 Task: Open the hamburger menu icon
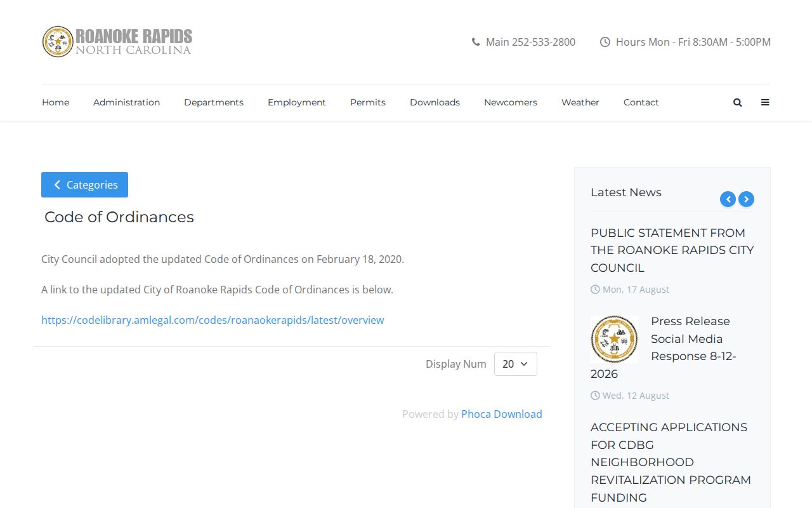pos(765,102)
